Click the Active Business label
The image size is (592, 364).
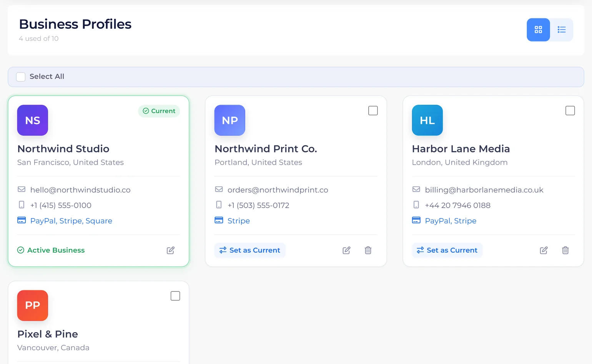(x=56, y=250)
